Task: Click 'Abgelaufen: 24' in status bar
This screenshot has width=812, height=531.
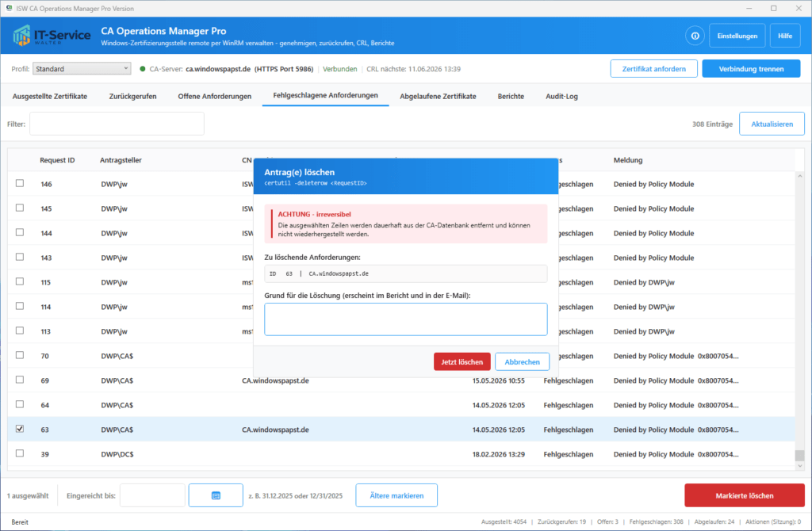Action: [714, 521]
